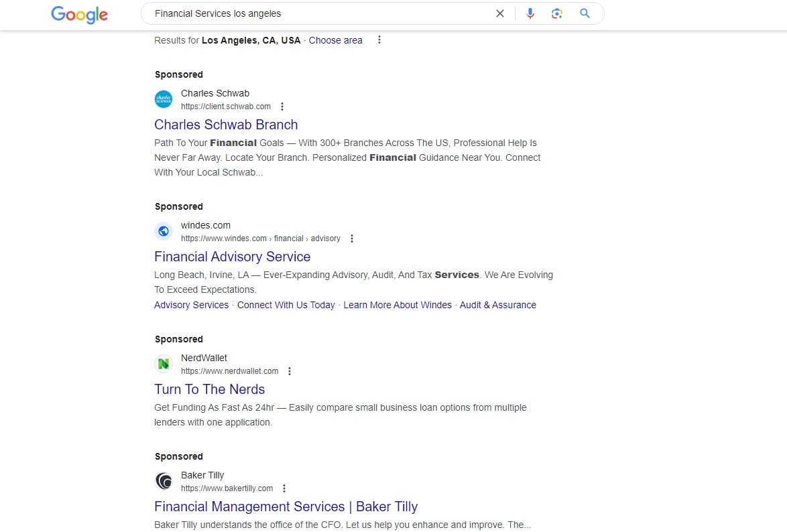Image resolution: width=787 pixels, height=532 pixels.
Task: Clear the search query with the X icon
Action: pos(499,13)
